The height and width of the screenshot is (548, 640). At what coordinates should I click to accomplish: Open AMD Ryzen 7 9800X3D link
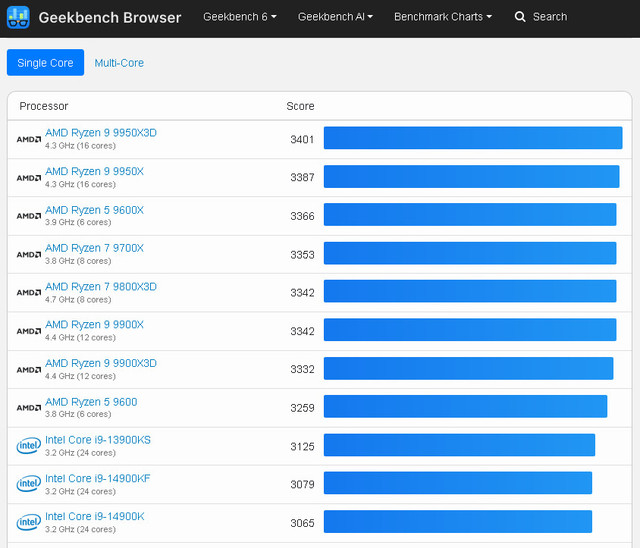pos(101,286)
